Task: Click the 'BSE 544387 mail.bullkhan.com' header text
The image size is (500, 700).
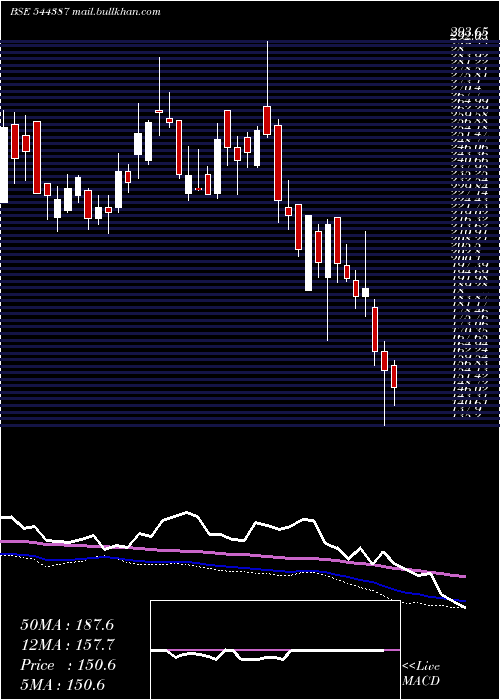Action: click(85, 12)
